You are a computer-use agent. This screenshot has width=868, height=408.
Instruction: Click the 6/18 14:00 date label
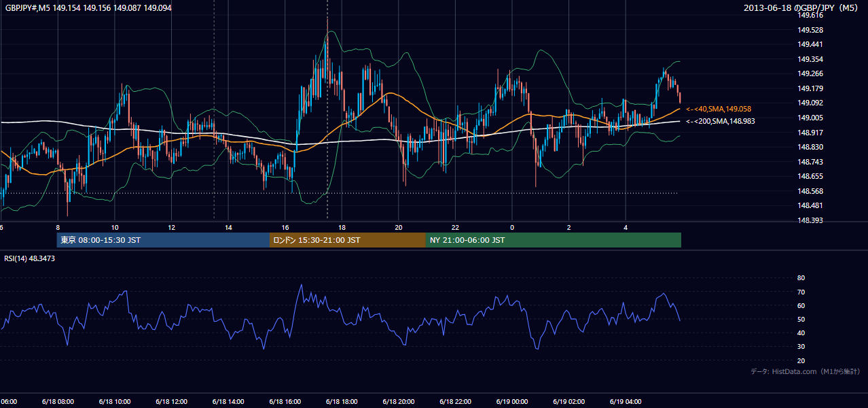228,402
